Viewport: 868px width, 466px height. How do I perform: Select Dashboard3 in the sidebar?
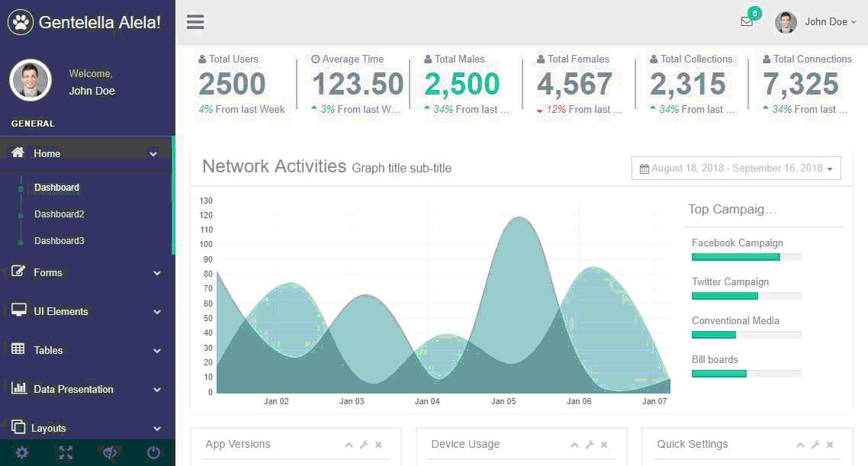point(59,241)
